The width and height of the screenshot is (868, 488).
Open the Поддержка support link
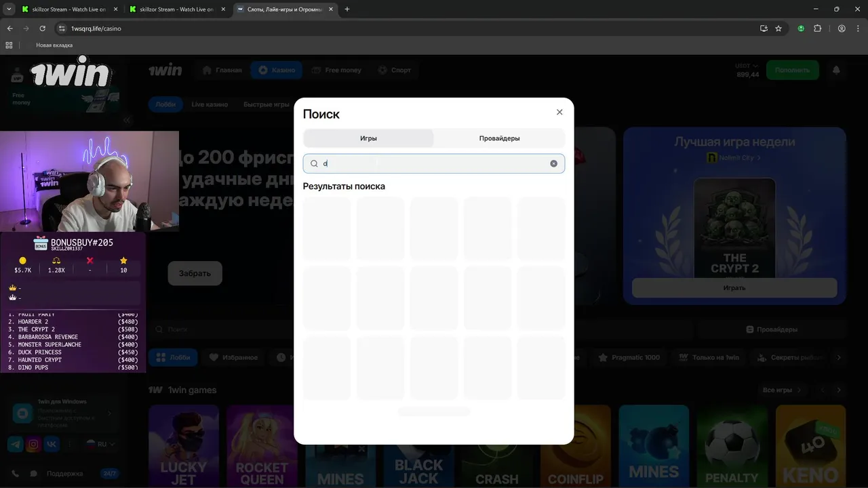(65, 474)
